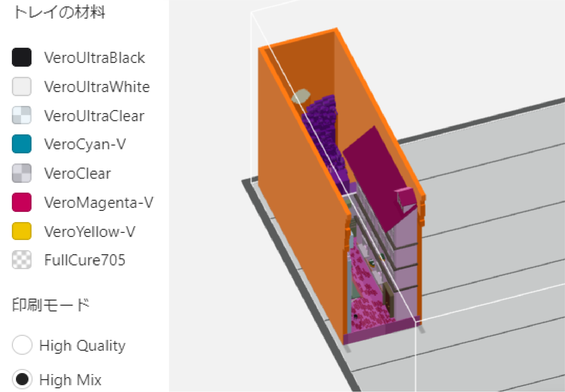Click the VeroUltraClear checkered swatch
The width and height of the screenshot is (565, 392).
(22, 115)
